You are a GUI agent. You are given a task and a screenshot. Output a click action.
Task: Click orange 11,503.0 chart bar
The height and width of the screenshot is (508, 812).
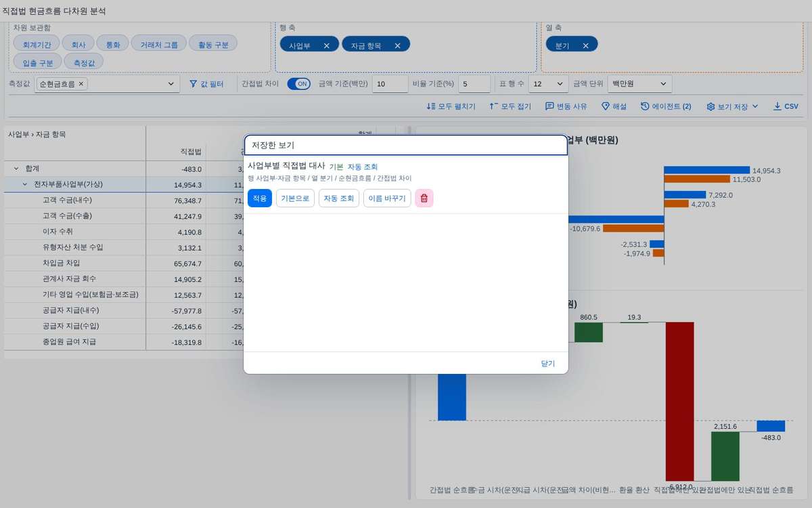(696, 179)
